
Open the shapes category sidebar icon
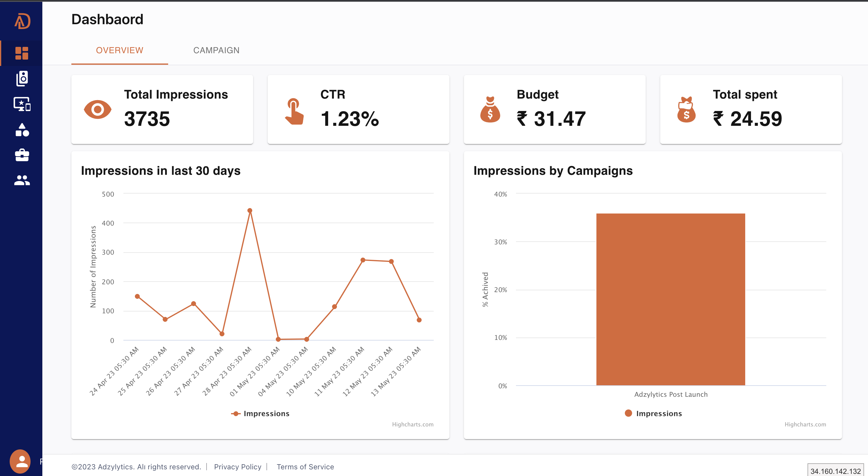point(22,130)
